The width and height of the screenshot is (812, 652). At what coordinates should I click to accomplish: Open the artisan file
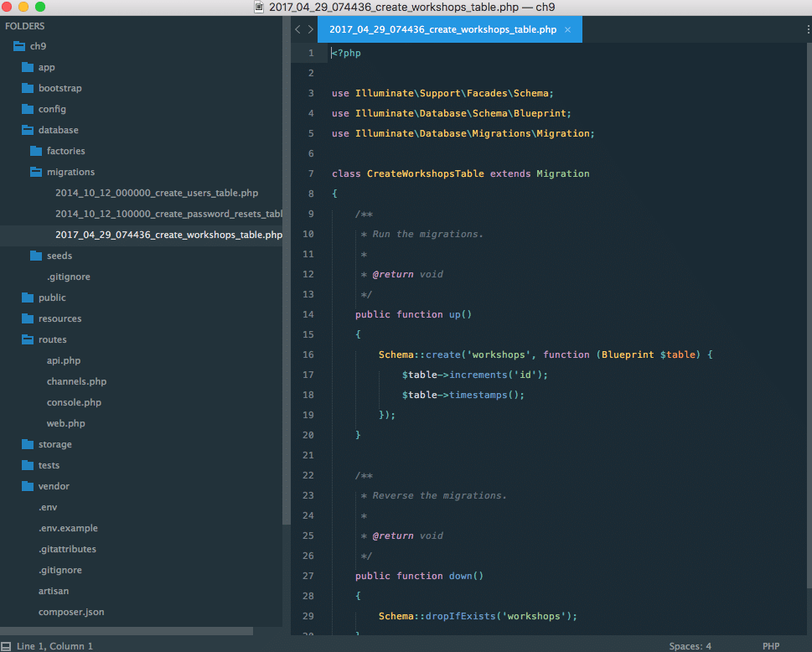54,591
